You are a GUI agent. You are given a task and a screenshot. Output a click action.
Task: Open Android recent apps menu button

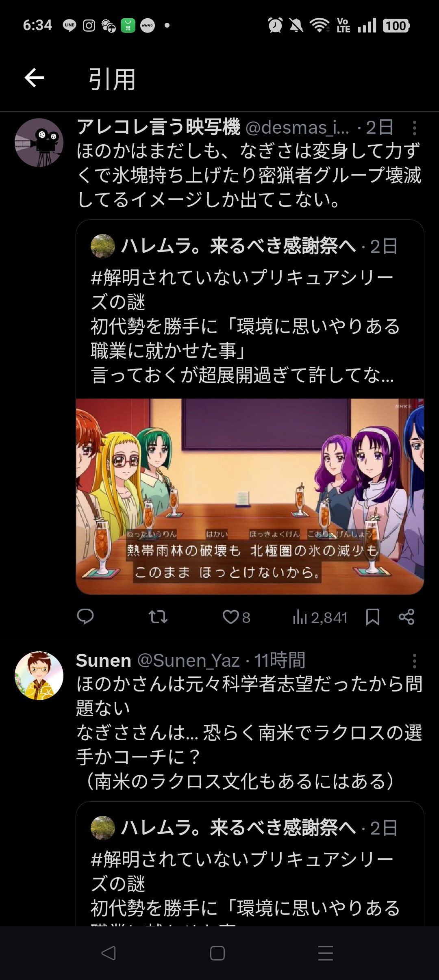pyautogui.click(x=326, y=953)
